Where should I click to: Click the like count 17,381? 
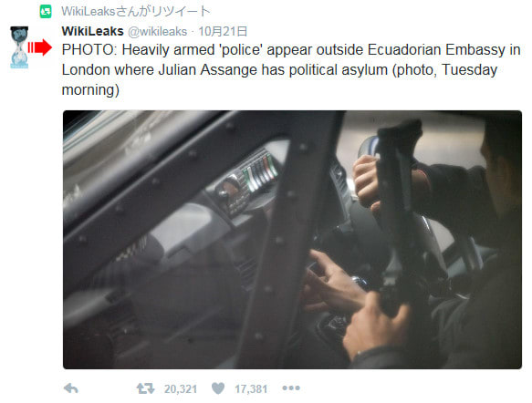251,388
